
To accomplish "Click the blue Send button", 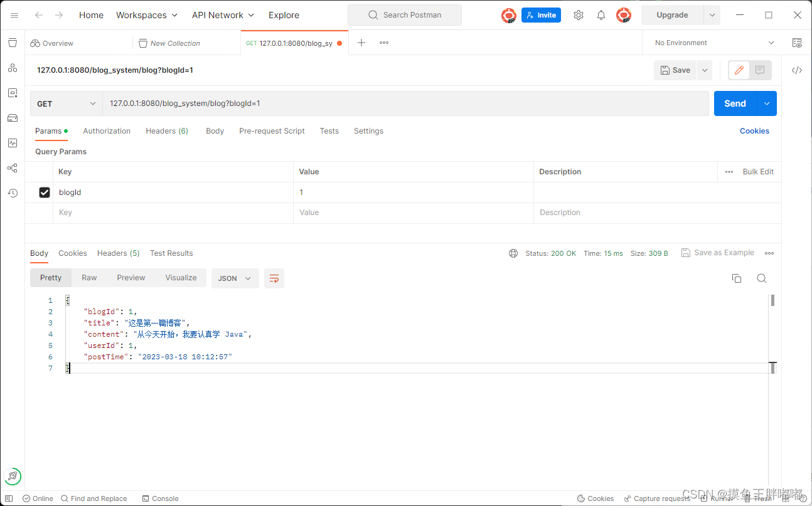I will tap(735, 103).
